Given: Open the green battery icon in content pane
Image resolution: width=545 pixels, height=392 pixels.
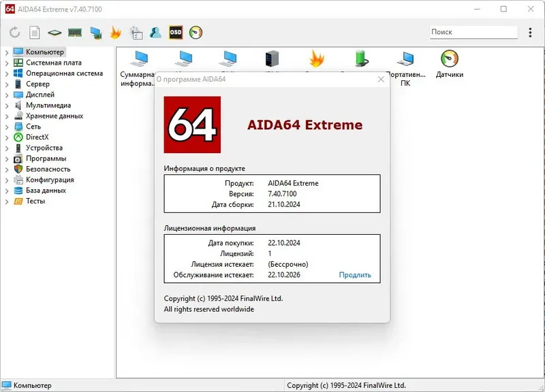Looking at the screenshot, I should pos(361,59).
